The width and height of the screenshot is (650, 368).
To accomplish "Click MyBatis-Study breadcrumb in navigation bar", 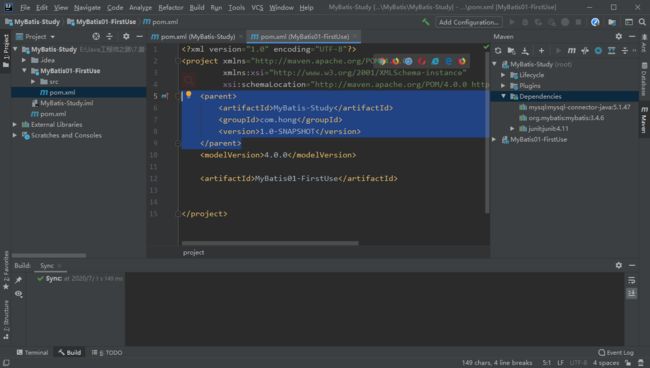I will coord(32,22).
